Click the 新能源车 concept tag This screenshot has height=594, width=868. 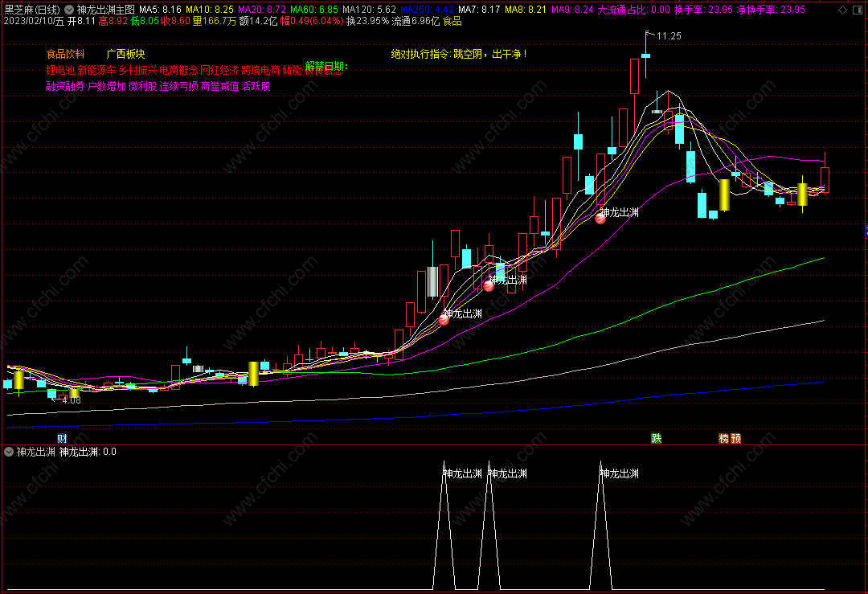pos(97,70)
